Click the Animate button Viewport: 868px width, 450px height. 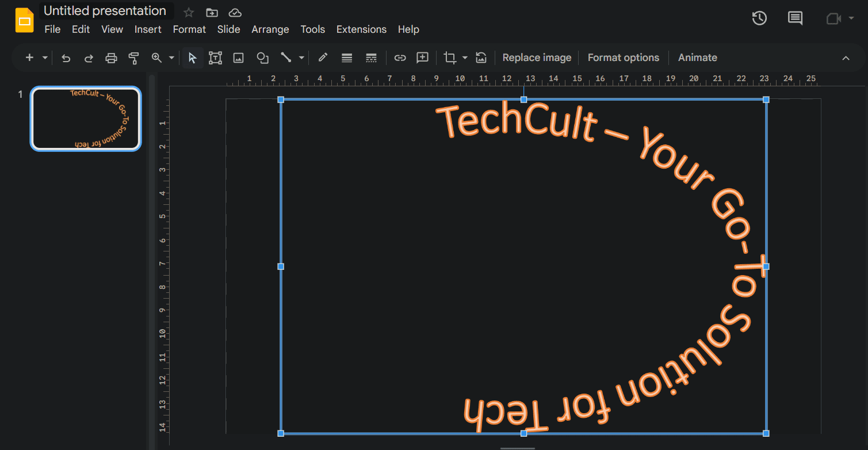point(697,58)
